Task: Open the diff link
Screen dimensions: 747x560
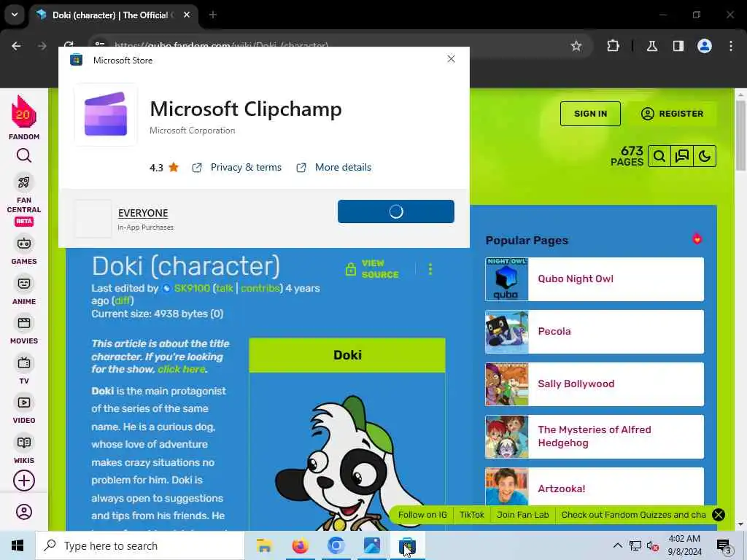Action: 122,301
